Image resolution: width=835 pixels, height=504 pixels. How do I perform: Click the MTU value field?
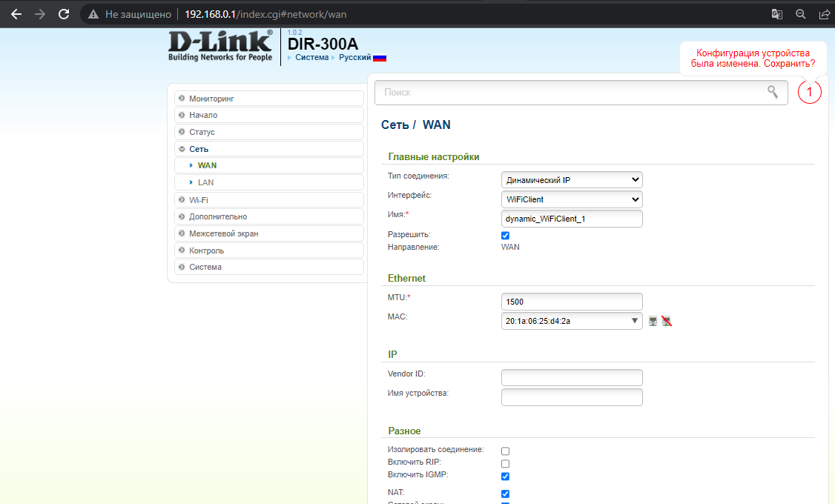pyautogui.click(x=572, y=302)
